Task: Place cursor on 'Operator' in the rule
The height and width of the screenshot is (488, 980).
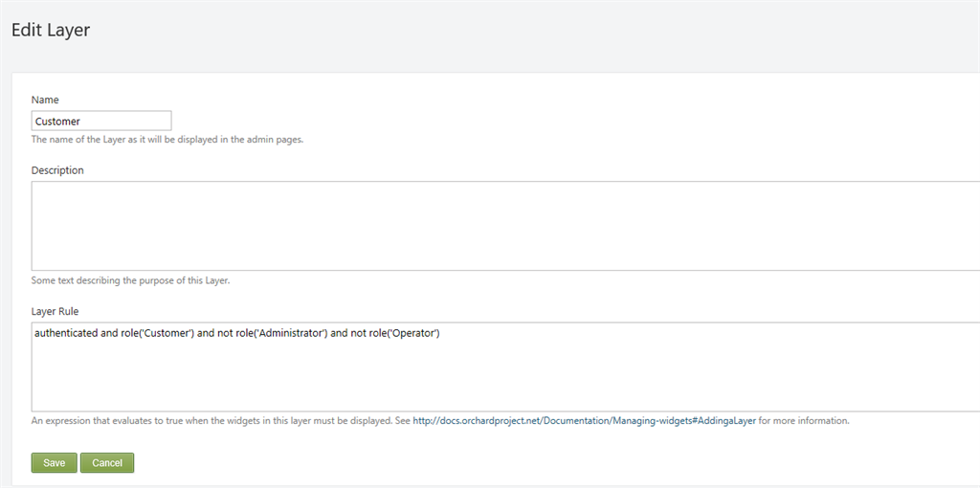Action: tap(413, 333)
